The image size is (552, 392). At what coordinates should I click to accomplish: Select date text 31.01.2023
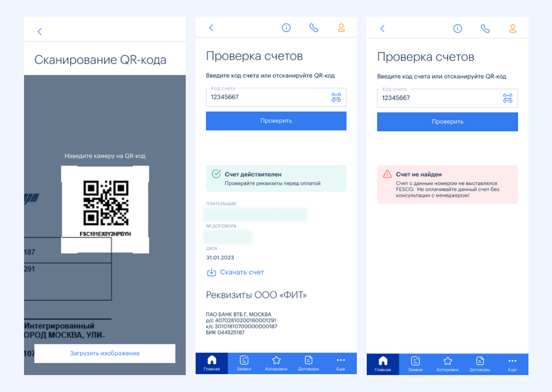(x=220, y=257)
